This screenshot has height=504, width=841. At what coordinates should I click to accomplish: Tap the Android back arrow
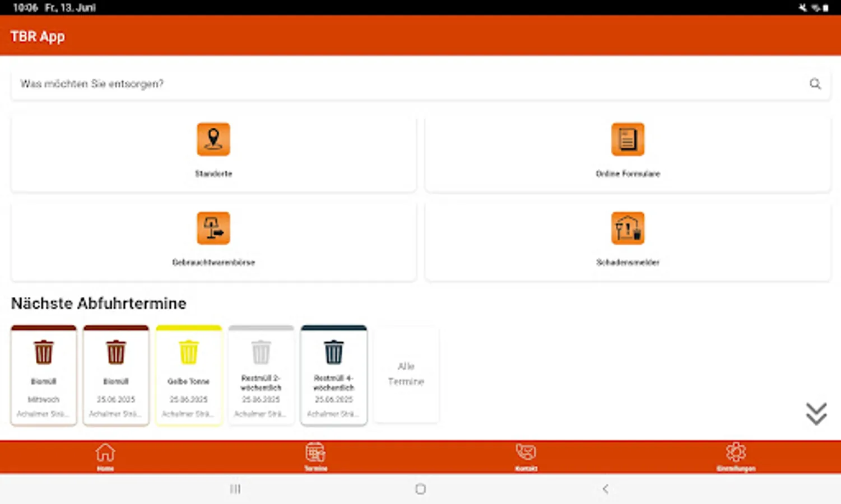(606, 488)
